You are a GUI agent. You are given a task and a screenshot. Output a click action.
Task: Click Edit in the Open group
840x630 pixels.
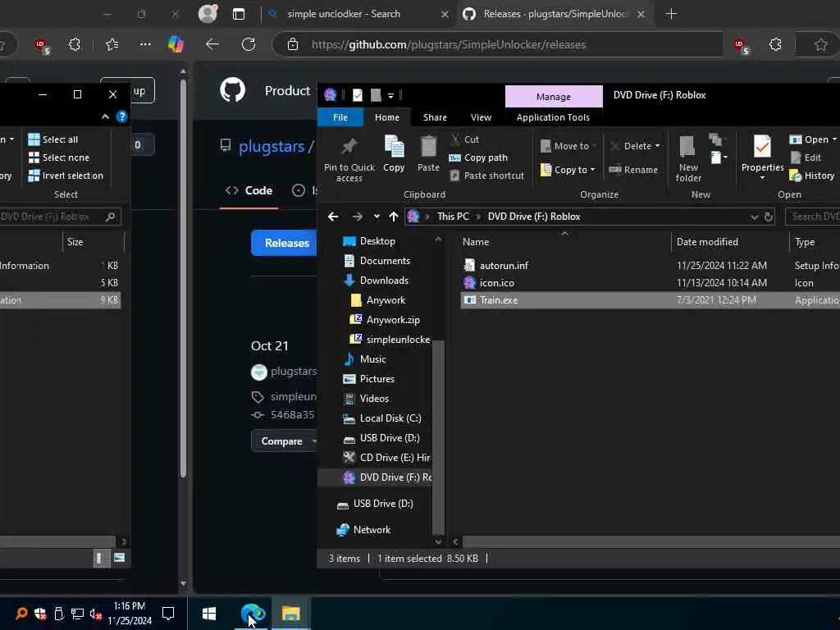[806, 157]
